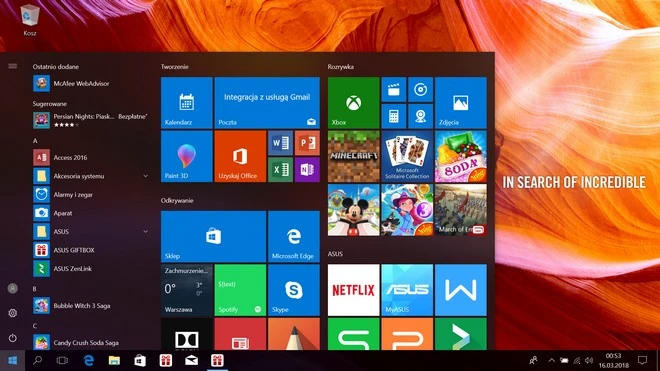Open the People icon in tray
660x371 pixels.
click(x=533, y=360)
